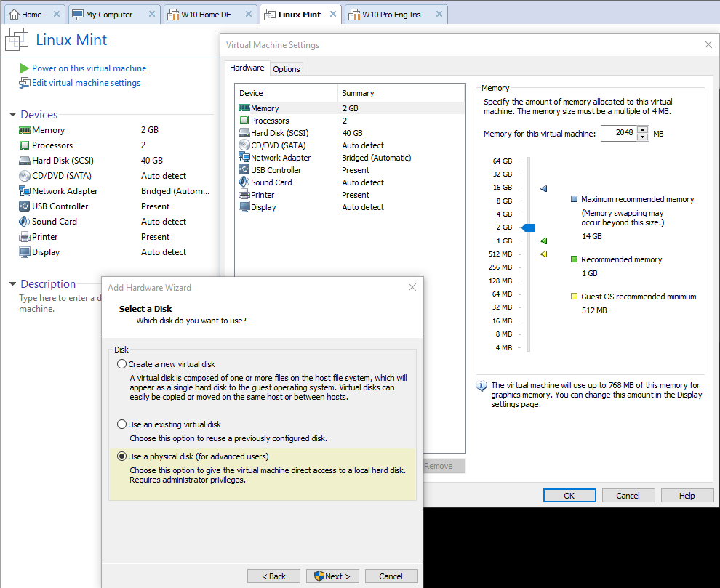The image size is (720, 588).
Task: Click Linux Mint VM title icon
Action: [17, 40]
